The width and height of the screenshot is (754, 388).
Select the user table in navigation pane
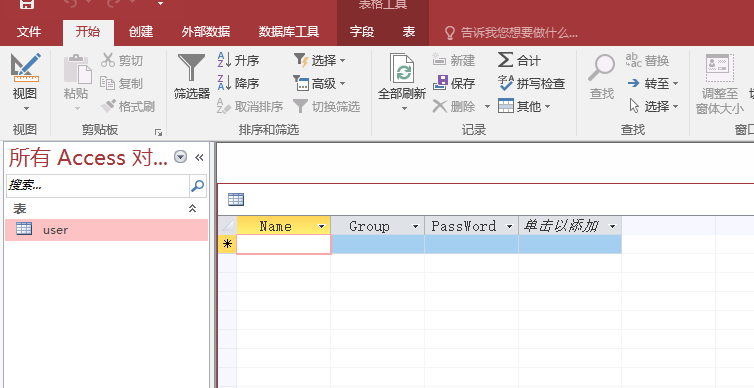[106, 230]
